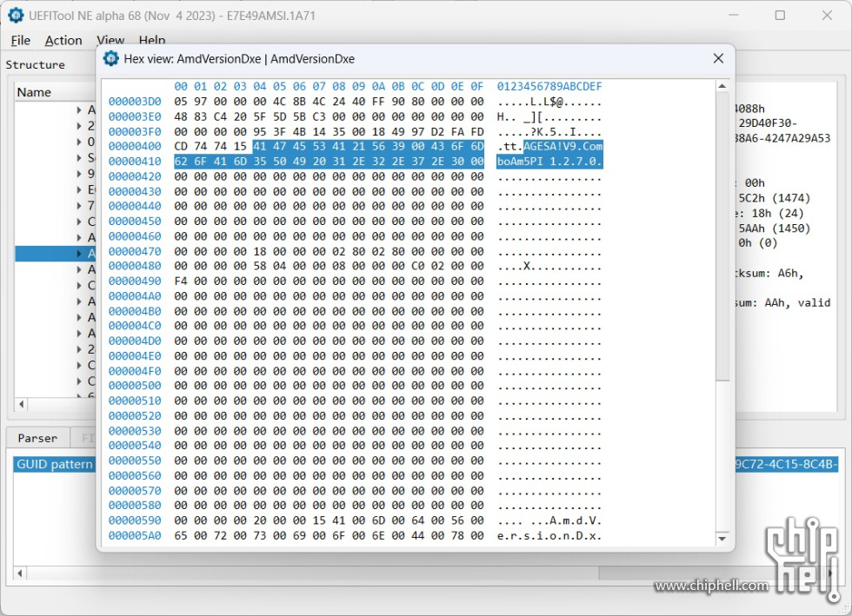Screen dimensions: 852x616
Task: Open the File menu
Action: [20, 40]
